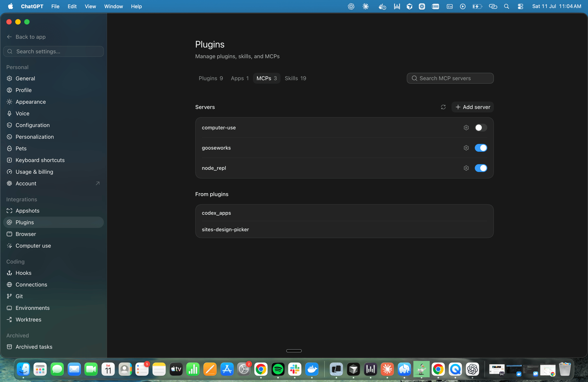Image resolution: width=588 pixels, height=382 pixels.
Task: Go back to app
Action: pyautogui.click(x=26, y=37)
